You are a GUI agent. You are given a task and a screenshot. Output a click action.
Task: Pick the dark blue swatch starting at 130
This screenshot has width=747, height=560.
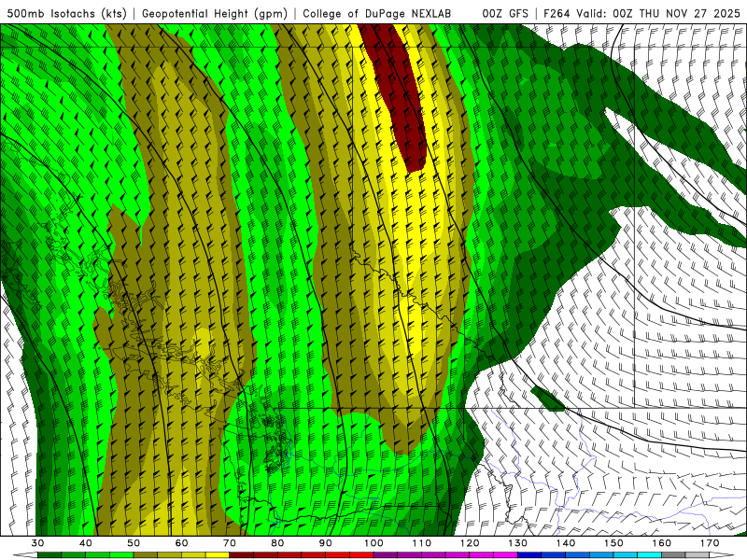coord(529,555)
